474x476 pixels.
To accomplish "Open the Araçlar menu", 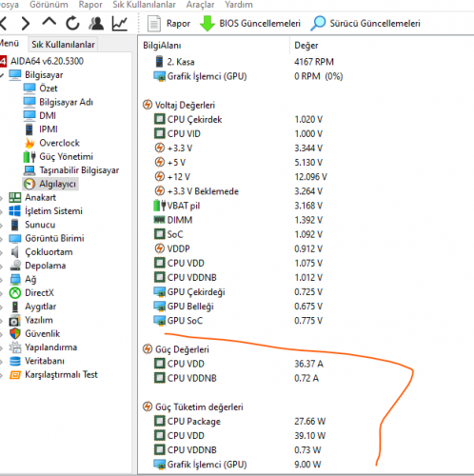I will (200, 5).
